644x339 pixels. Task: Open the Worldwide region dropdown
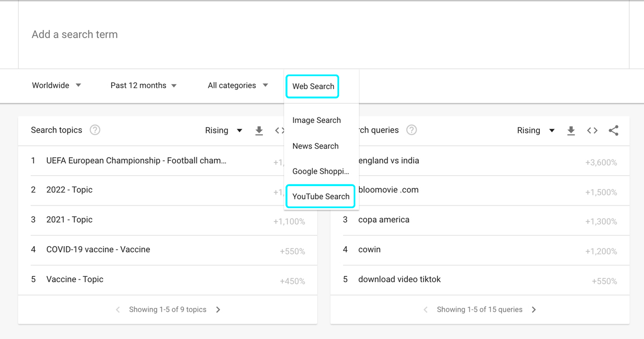(57, 85)
